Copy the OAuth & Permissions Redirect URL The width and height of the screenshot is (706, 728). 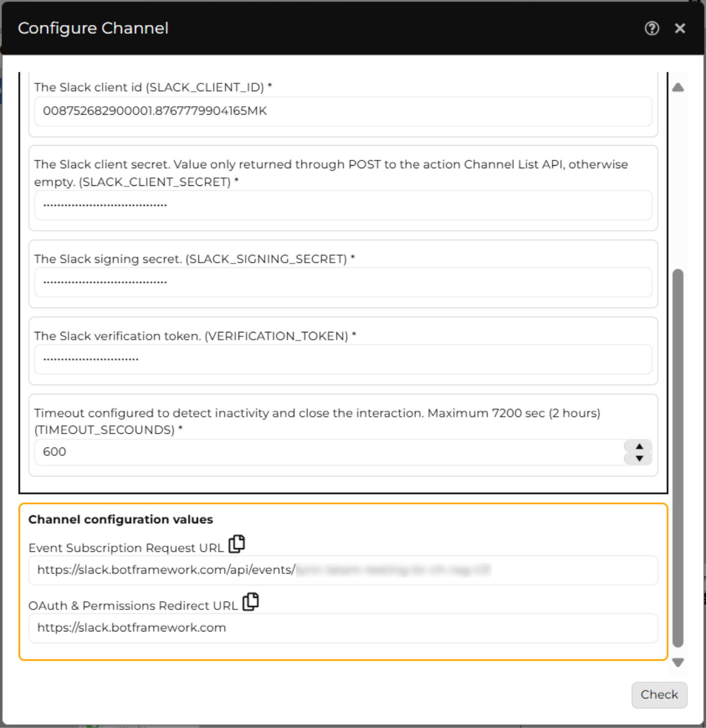tap(251, 601)
